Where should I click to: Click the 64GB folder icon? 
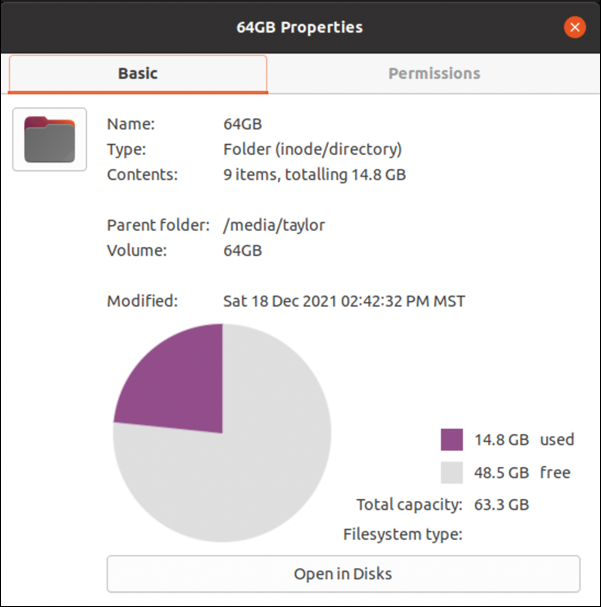(49, 139)
